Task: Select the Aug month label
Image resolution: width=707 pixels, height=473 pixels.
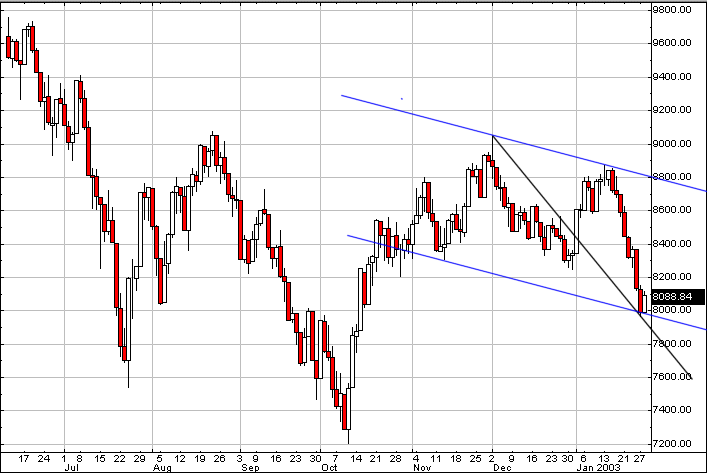Action: (x=162, y=468)
